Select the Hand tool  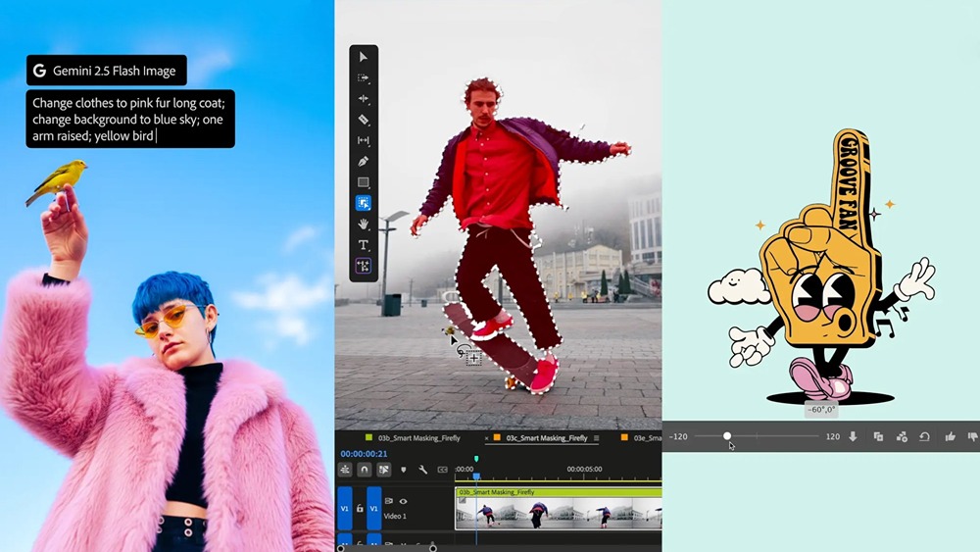click(x=364, y=224)
